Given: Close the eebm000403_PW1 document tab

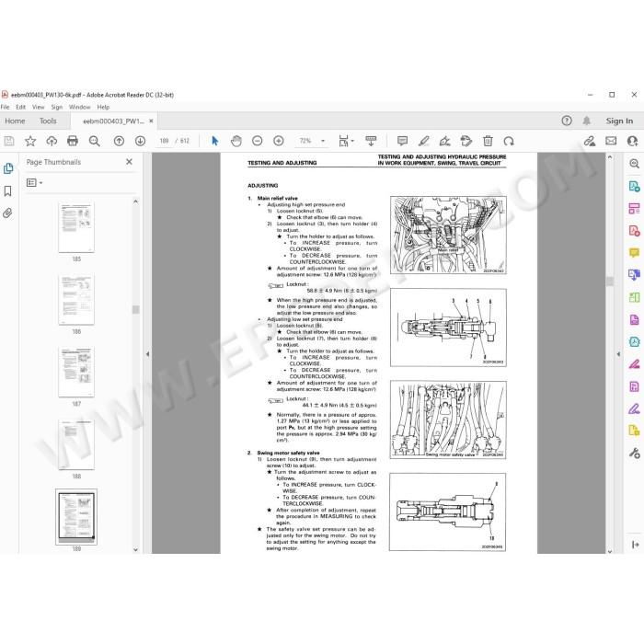Looking at the screenshot, I should (151, 121).
